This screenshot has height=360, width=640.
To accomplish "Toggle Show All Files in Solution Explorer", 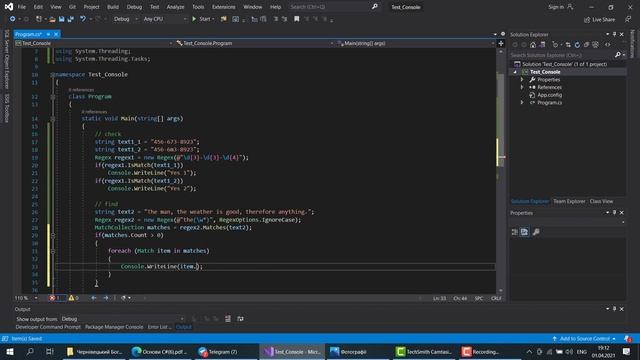I will 596,45.
